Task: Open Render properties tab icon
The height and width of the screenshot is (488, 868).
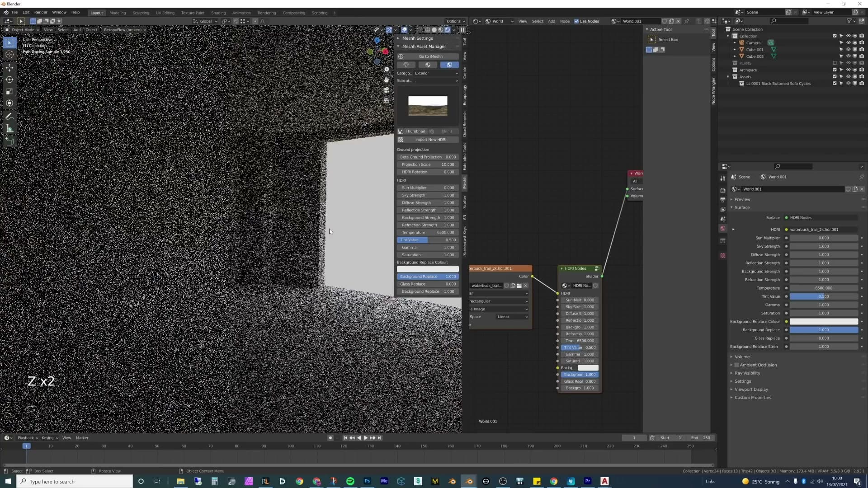Action: [x=723, y=190]
